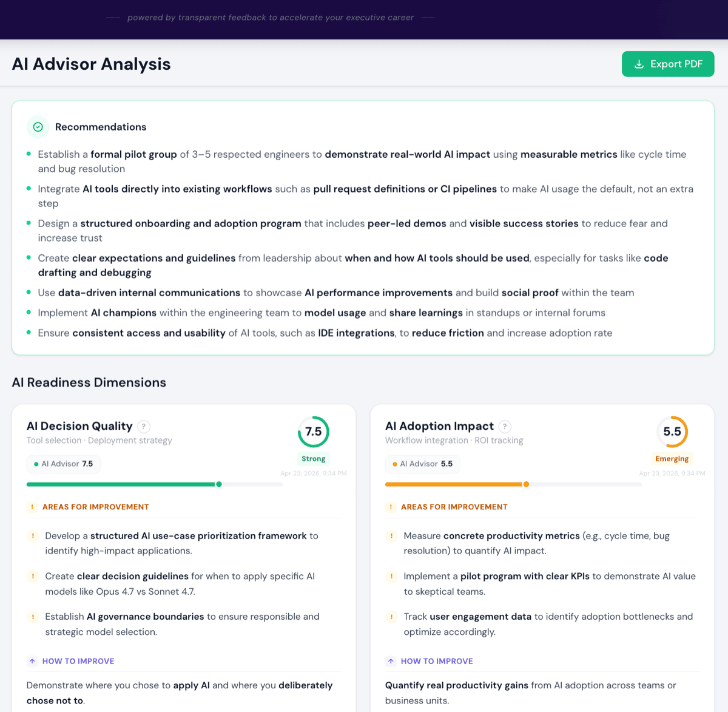
Task: Click the Emerging rating badge
Action: pos(672,459)
